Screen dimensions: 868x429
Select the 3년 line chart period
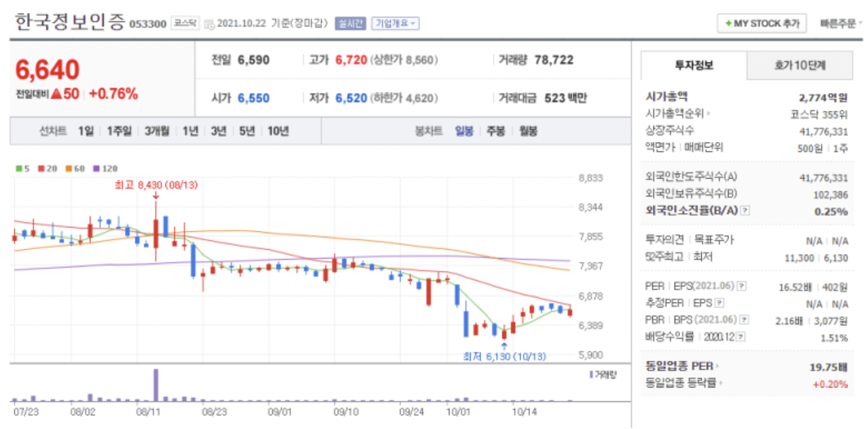point(218,131)
